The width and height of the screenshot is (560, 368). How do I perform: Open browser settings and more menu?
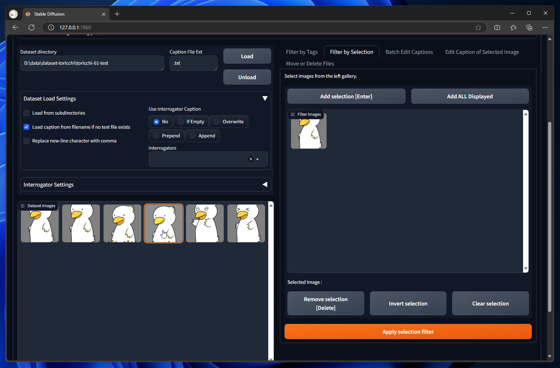click(x=545, y=28)
